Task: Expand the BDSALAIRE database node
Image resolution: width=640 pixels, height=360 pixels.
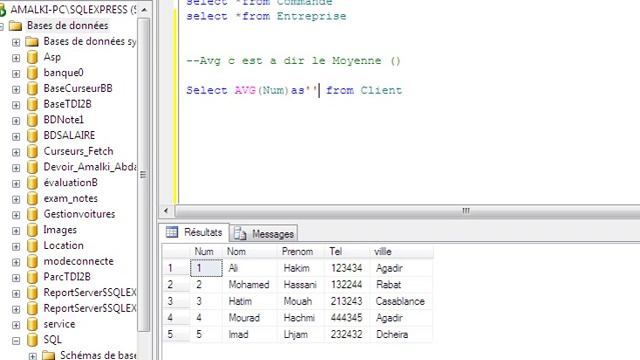Action: click(x=16, y=136)
